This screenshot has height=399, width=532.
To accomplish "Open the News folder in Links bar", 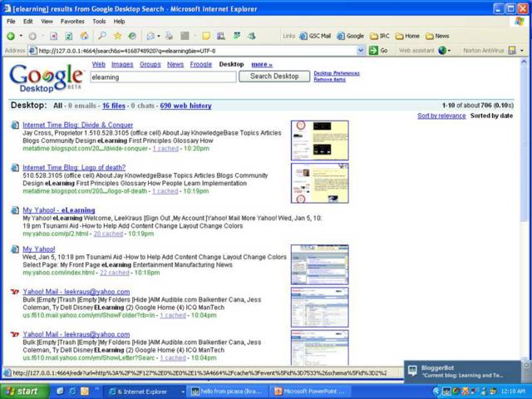I will click(x=437, y=36).
